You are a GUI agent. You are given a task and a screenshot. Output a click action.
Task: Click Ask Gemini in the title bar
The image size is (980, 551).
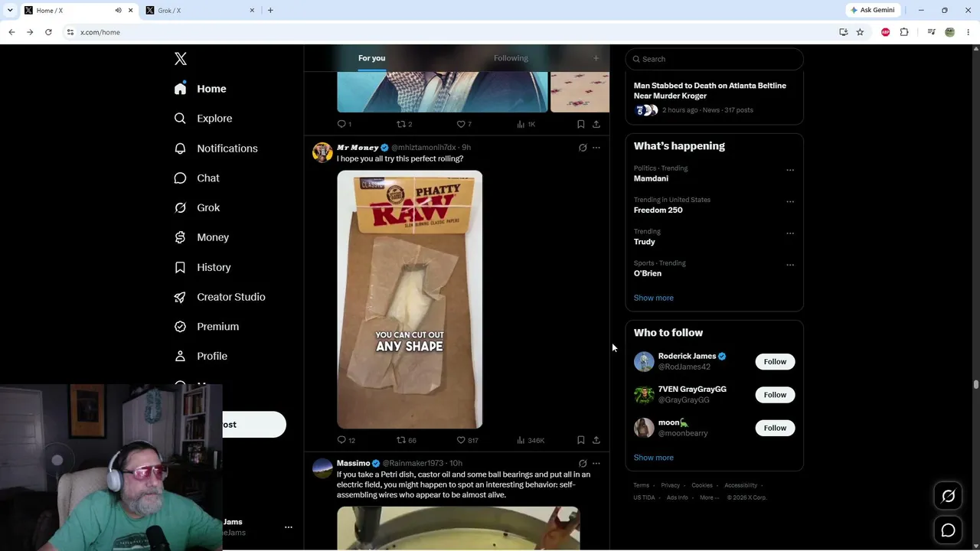point(872,10)
